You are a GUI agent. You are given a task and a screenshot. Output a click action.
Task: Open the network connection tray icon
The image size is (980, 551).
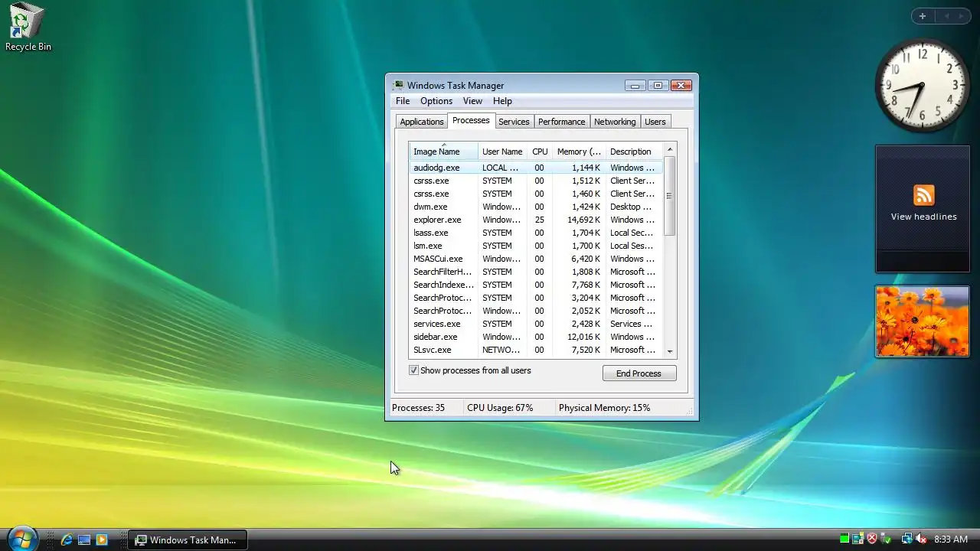tap(906, 539)
